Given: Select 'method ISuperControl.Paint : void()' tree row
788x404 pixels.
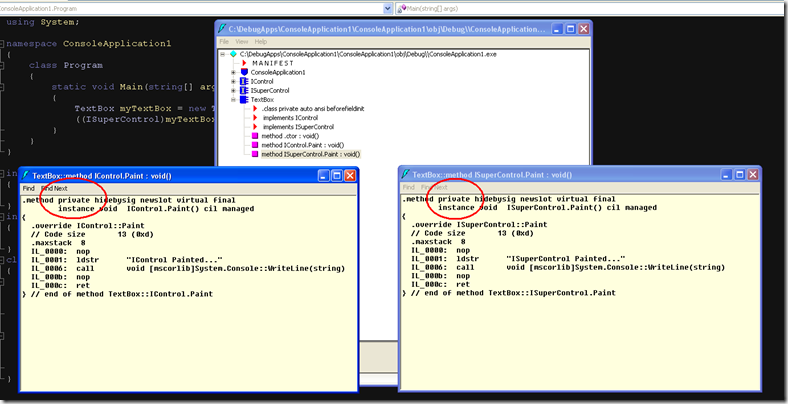Looking at the screenshot, I should [310, 154].
